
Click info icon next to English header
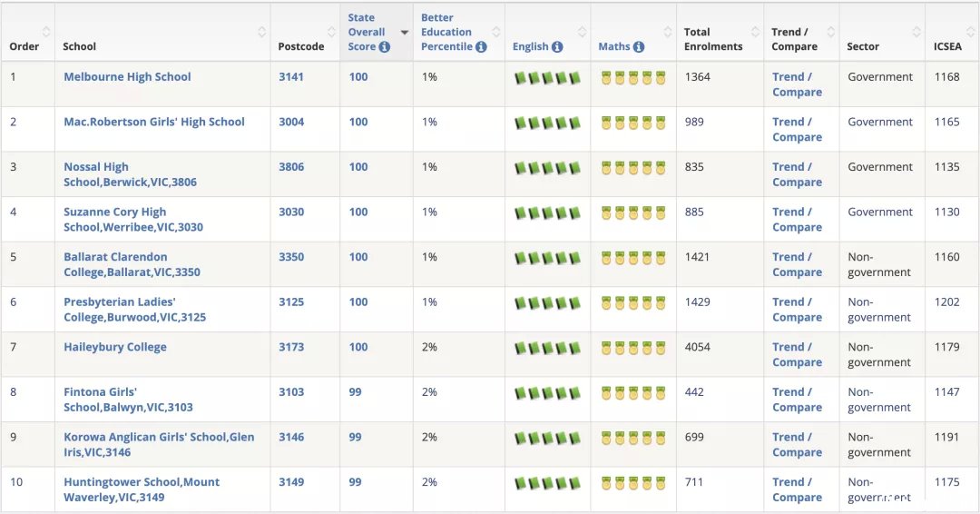pyautogui.click(x=557, y=47)
